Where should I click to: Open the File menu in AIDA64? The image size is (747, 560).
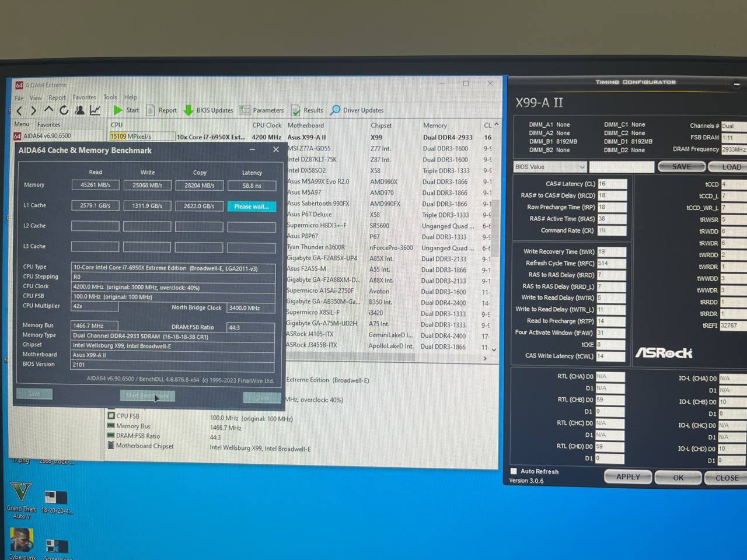(19, 98)
